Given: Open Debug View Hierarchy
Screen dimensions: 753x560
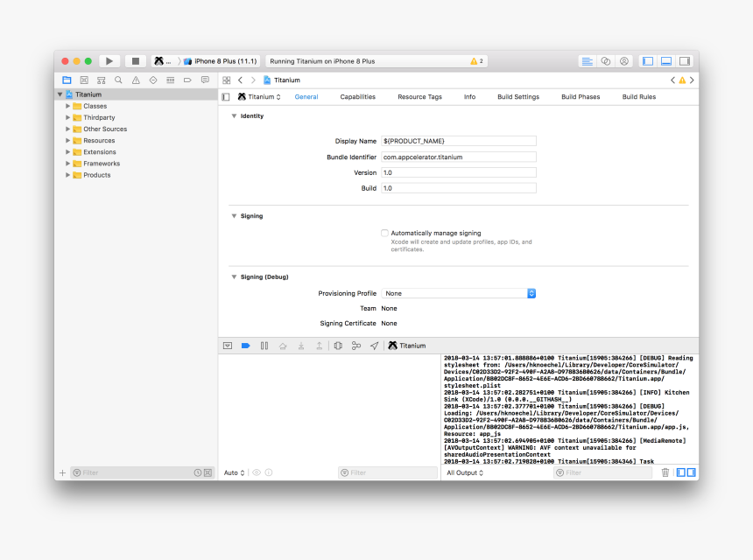Looking at the screenshot, I should point(338,346).
